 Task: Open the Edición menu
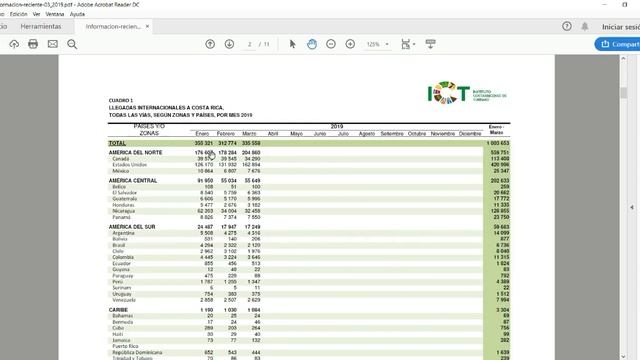click(18, 14)
